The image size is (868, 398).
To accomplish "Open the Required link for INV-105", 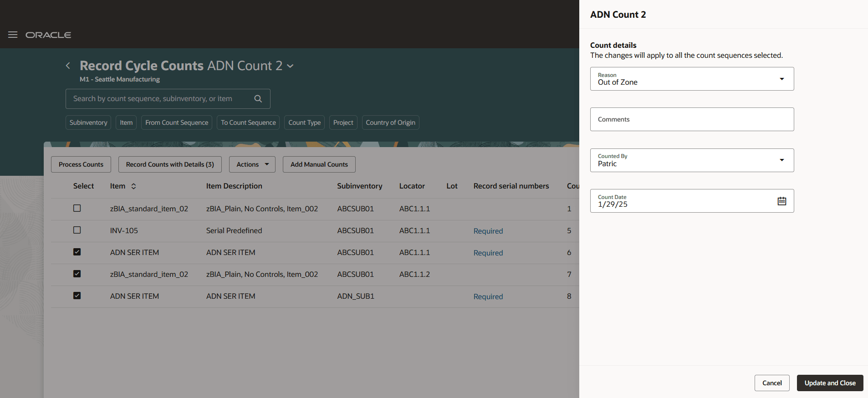I will [x=488, y=231].
